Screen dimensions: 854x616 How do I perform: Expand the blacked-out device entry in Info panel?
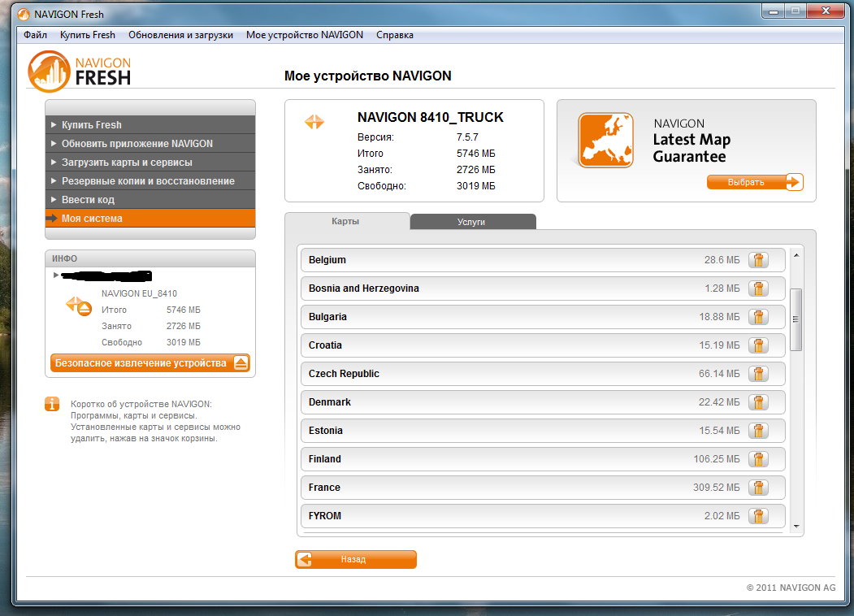(56, 275)
